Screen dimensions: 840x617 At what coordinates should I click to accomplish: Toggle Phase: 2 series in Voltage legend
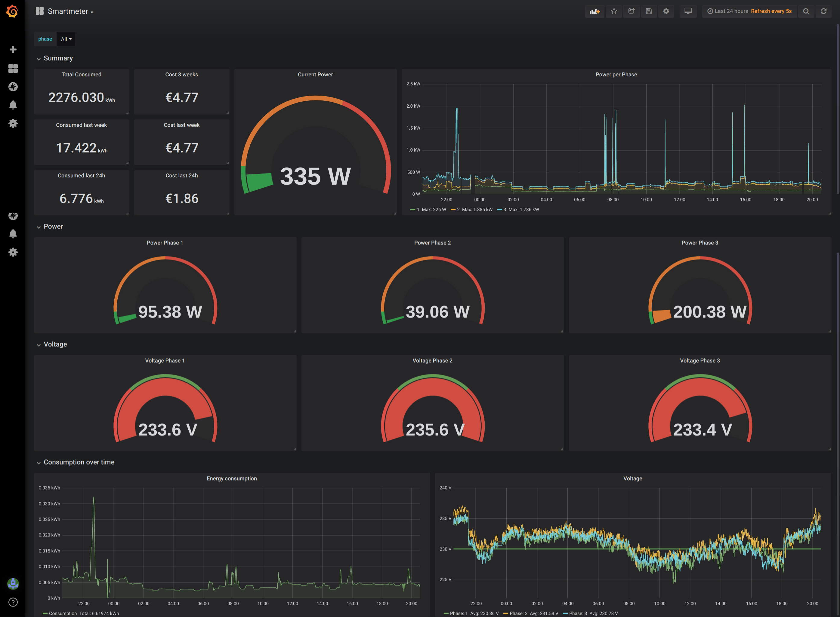point(518,613)
